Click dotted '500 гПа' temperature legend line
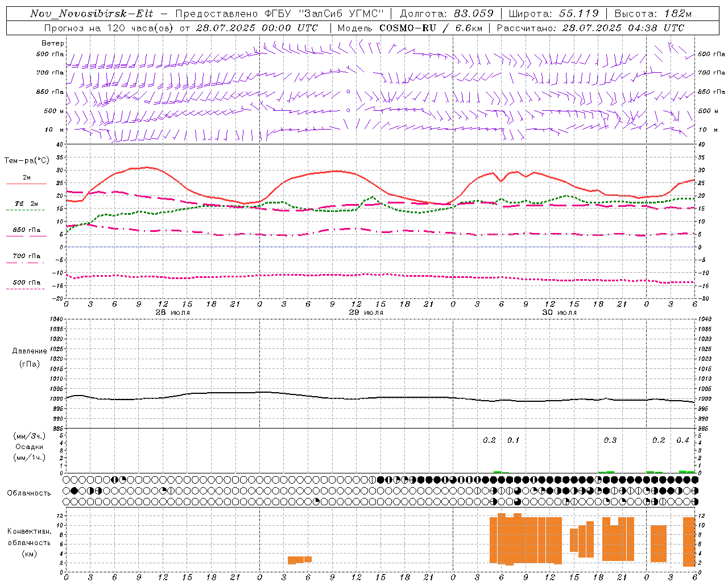The width and height of the screenshot is (728, 582). 26,289
